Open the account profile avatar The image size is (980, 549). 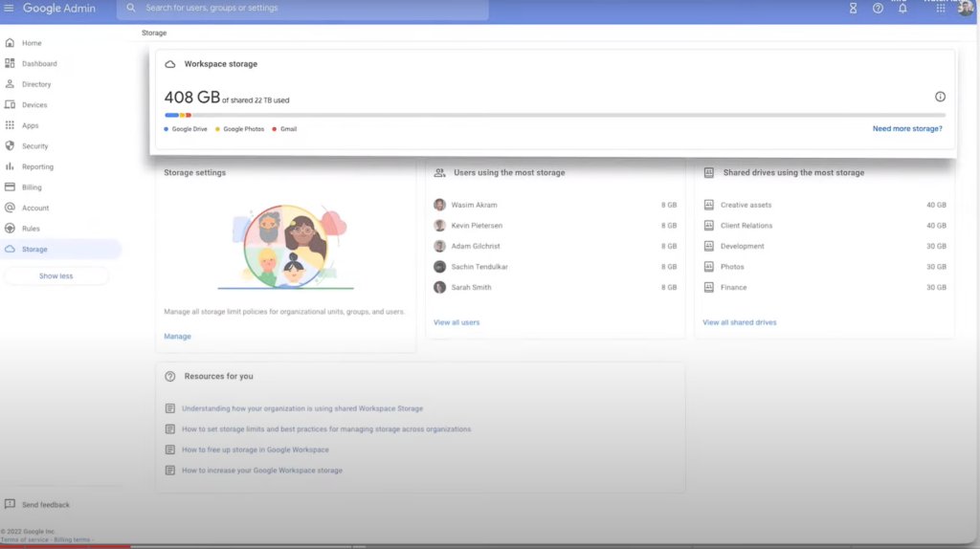966,8
